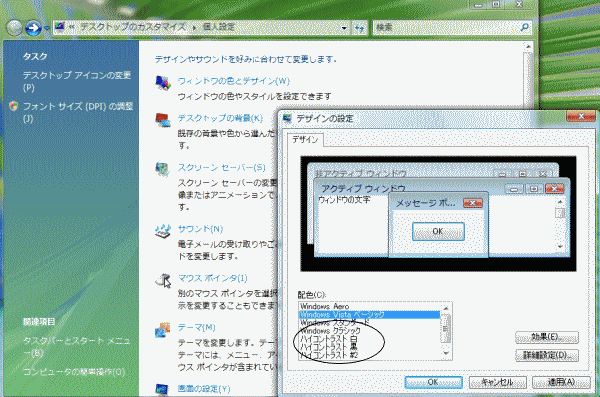
Task: Close the デザインの設定 dialog
Action: coord(580,116)
